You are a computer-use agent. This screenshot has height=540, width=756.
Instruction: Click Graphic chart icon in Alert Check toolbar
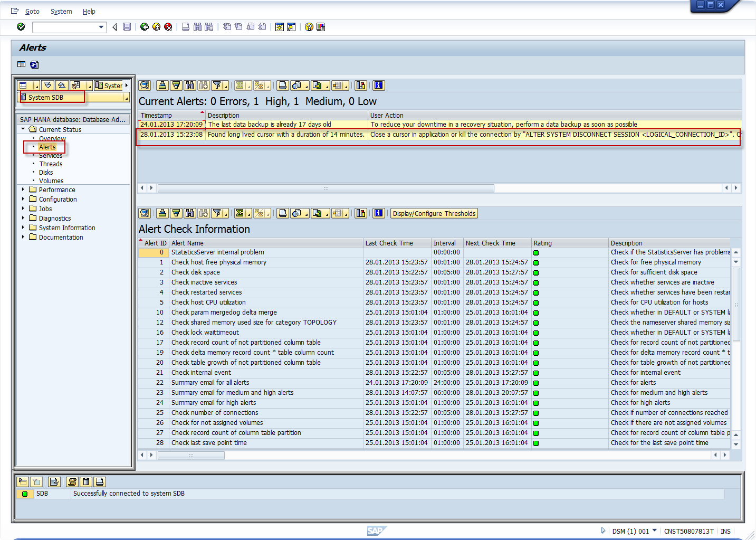361,213
